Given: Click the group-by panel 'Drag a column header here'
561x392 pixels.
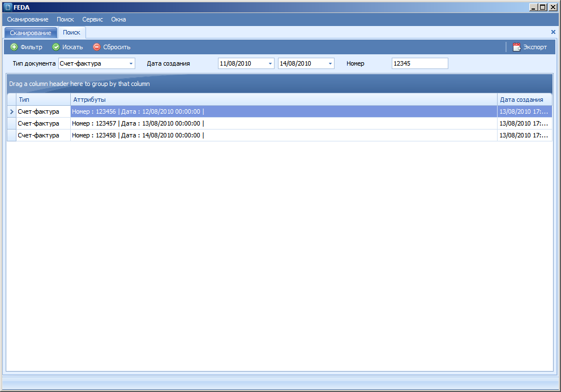Looking at the screenshot, I should [280, 84].
